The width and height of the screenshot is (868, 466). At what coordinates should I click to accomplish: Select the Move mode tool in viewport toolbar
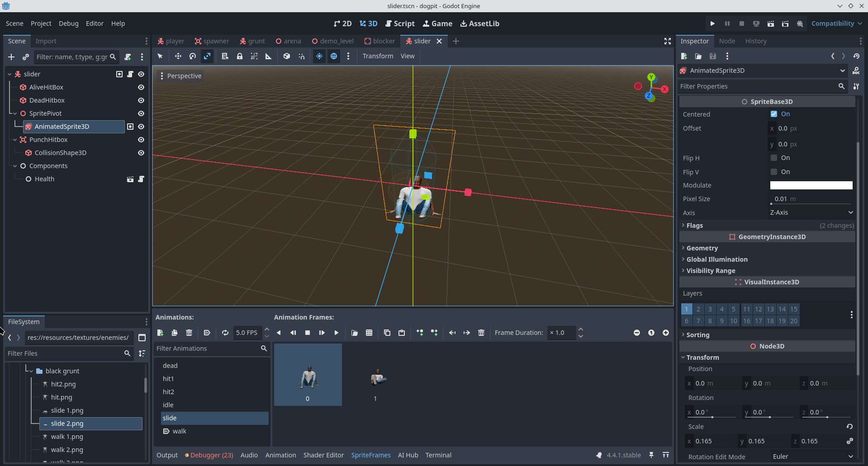click(x=178, y=56)
